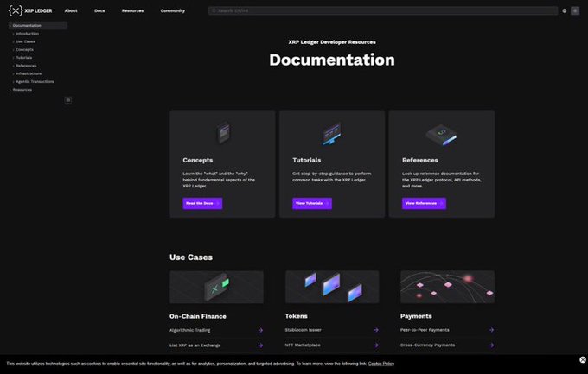This screenshot has width=588, height=374.
Task: Click the Payments heading
Action: [416, 316]
